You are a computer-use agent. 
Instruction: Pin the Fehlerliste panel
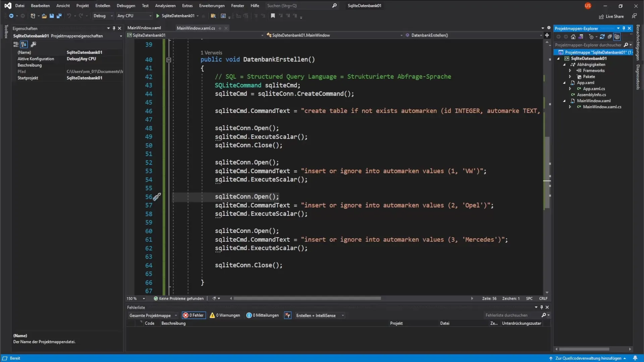(x=542, y=307)
